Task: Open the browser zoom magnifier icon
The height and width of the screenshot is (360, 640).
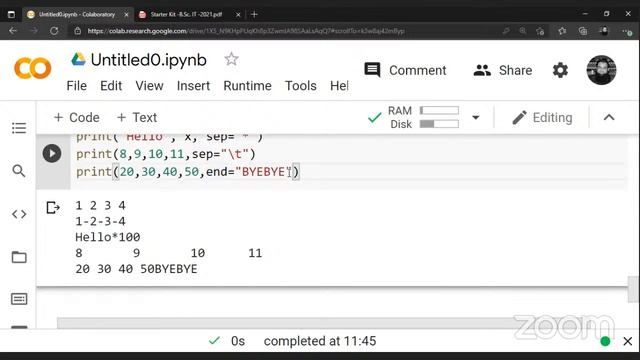Action: click(x=522, y=31)
